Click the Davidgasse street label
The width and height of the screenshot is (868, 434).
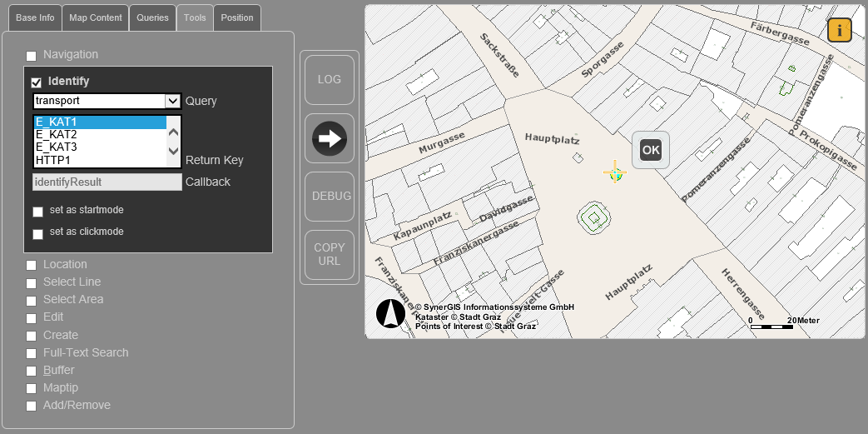coord(507,209)
